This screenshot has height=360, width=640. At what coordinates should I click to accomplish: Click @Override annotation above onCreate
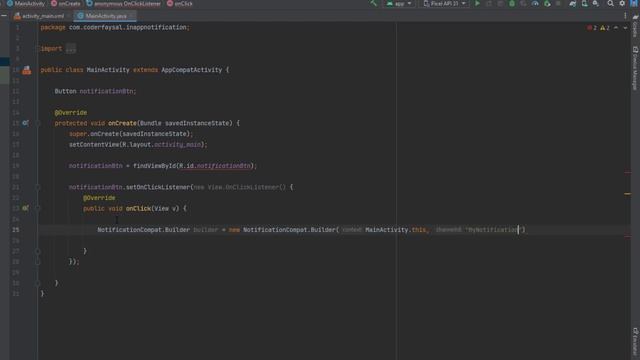click(71, 113)
